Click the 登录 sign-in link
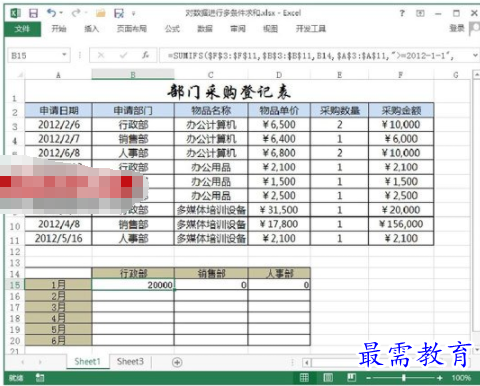Image resolution: width=480 pixels, height=386 pixels. 457,28
